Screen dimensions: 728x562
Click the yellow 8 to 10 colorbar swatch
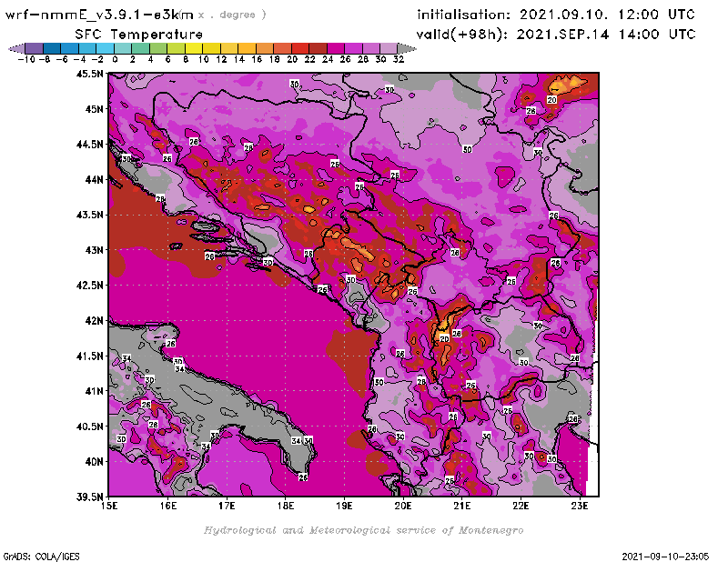(194, 48)
